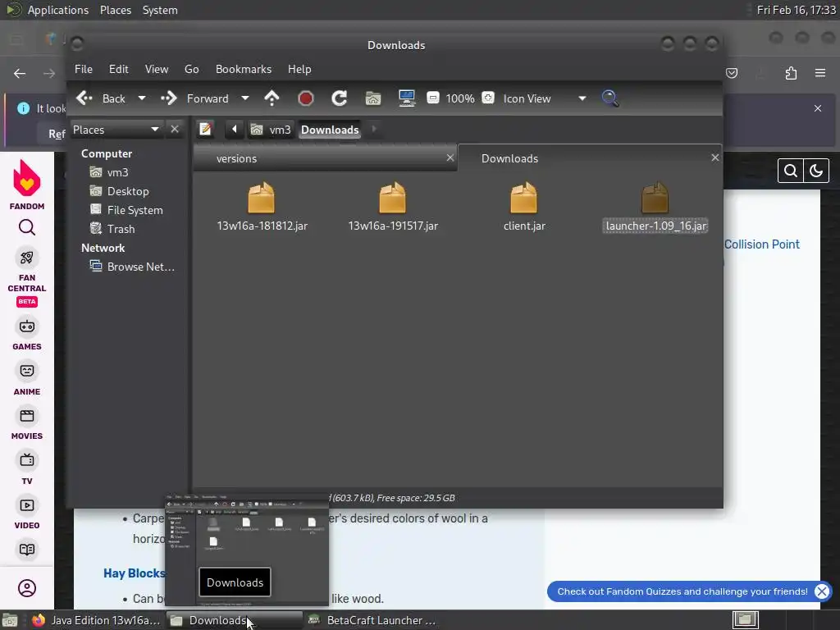Click the vm3 path bar button
This screenshot has height=630, width=840.
271,130
